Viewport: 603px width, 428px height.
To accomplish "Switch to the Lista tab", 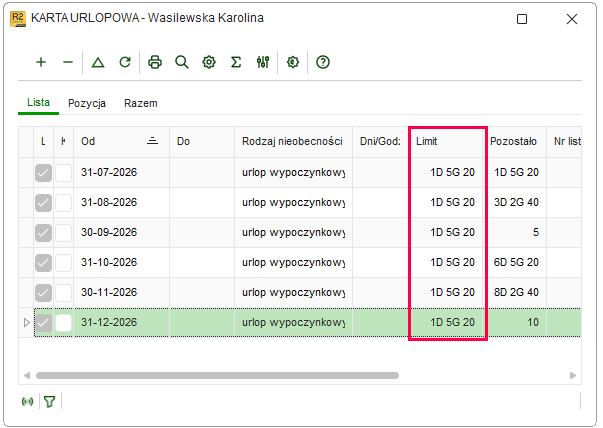I will click(38, 102).
